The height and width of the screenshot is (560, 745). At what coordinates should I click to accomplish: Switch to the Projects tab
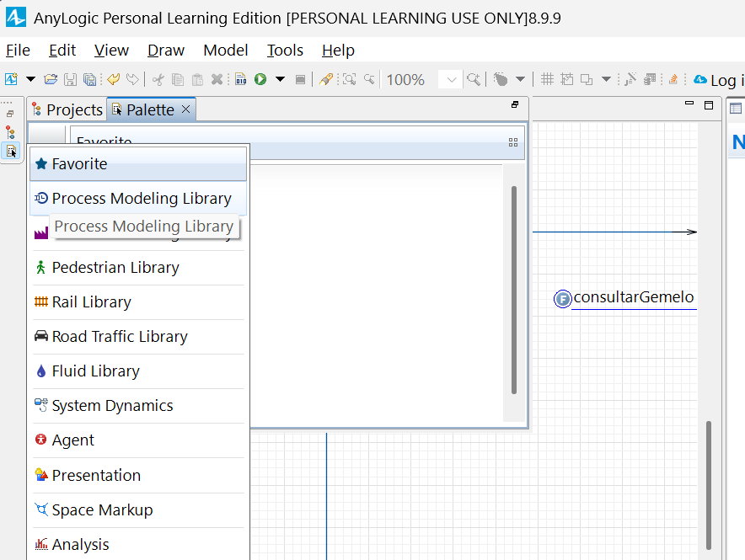[67, 110]
